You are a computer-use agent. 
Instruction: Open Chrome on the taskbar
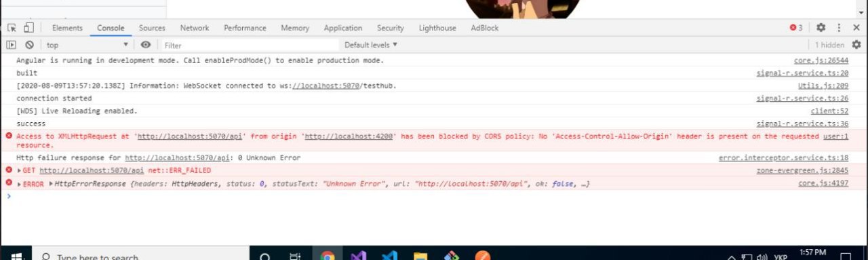pos(328,256)
